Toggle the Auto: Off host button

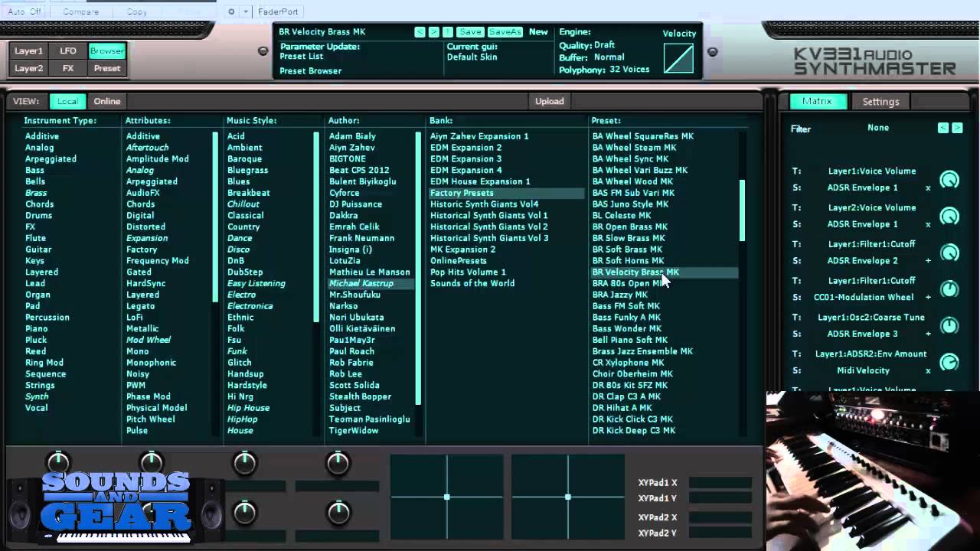[24, 11]
